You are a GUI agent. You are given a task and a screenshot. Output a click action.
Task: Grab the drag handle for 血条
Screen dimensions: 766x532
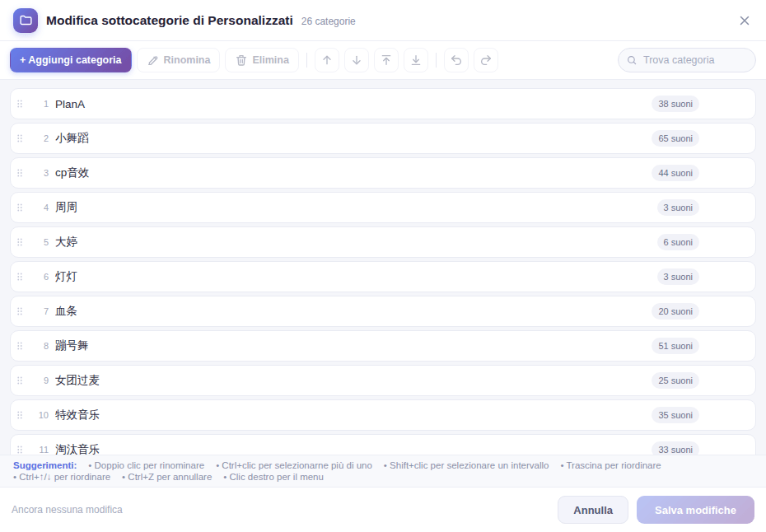click(20, 311)
